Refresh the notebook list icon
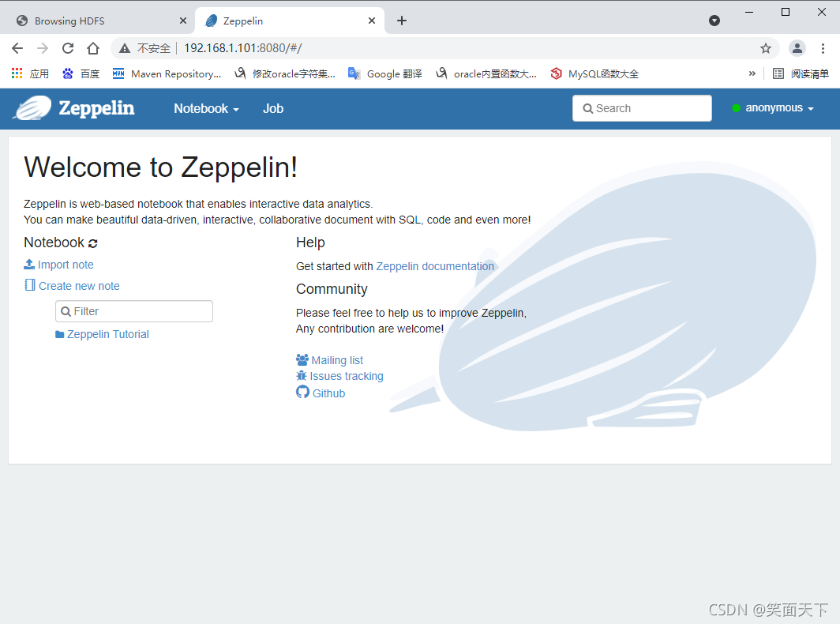This screenshot has width=840, height=624. click(x=92, y=242)
